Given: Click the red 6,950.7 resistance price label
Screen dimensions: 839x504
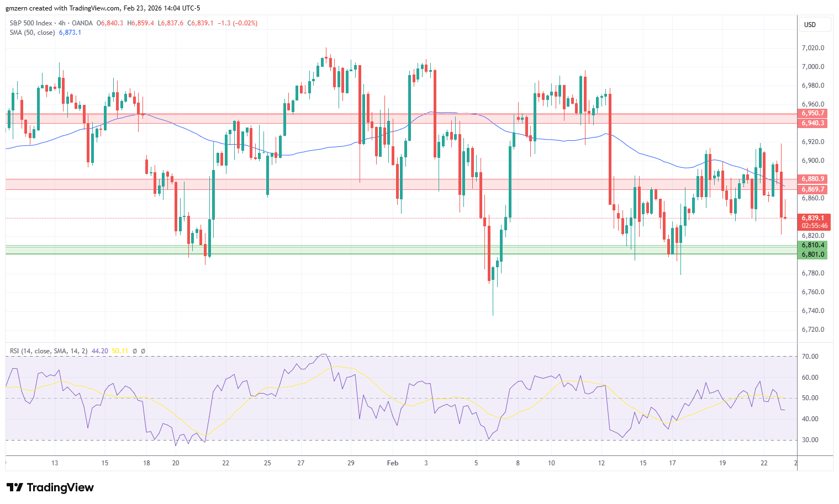Looking at the screenshot, I should click(x=813, y=114).
